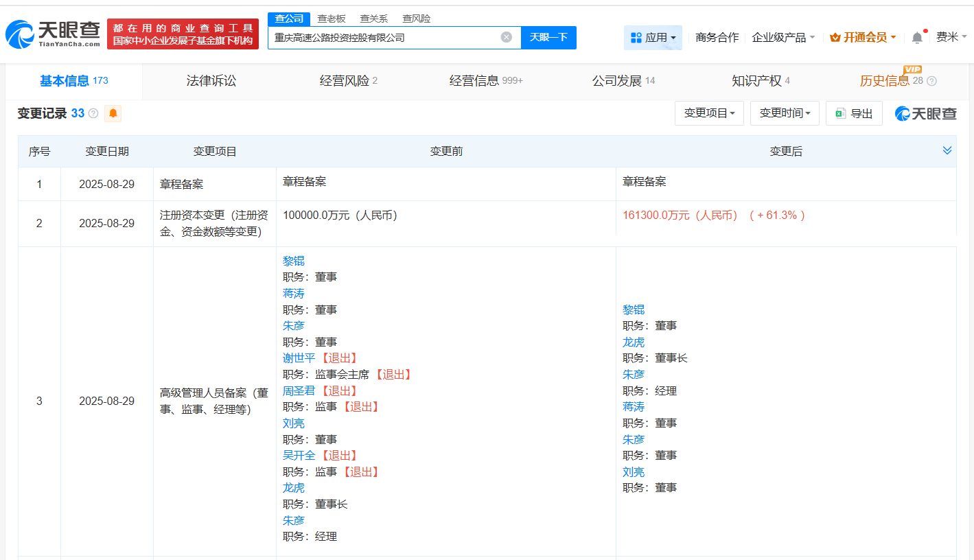Viewport: 974px width, 560px height.
Task: Click the 天眼一下 search button
Action: pos(548,38)
